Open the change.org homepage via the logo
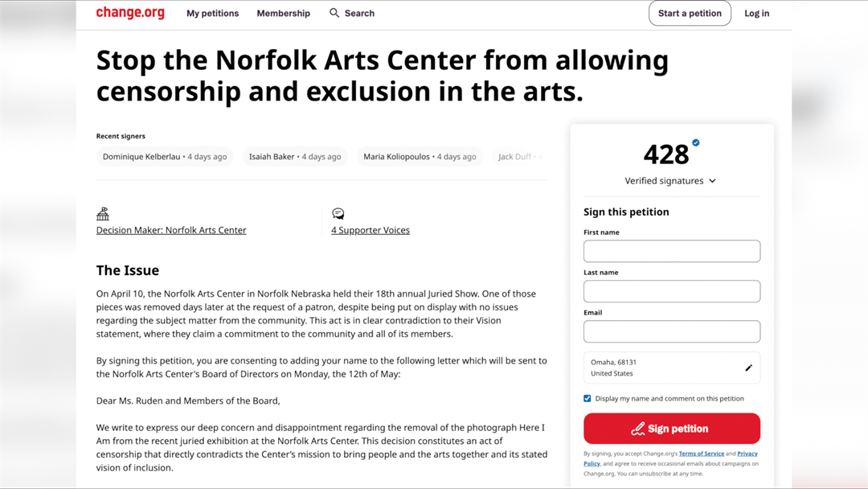This screenshot has height=489, width=868. 129,13
